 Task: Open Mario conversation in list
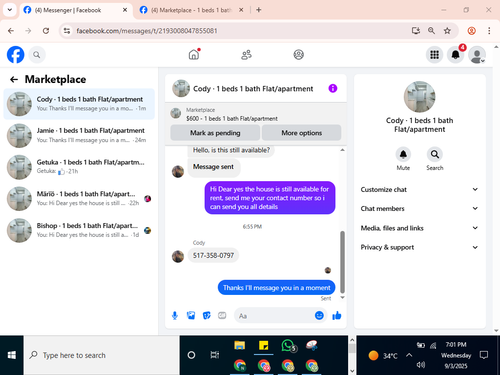(x=79, y=198)
